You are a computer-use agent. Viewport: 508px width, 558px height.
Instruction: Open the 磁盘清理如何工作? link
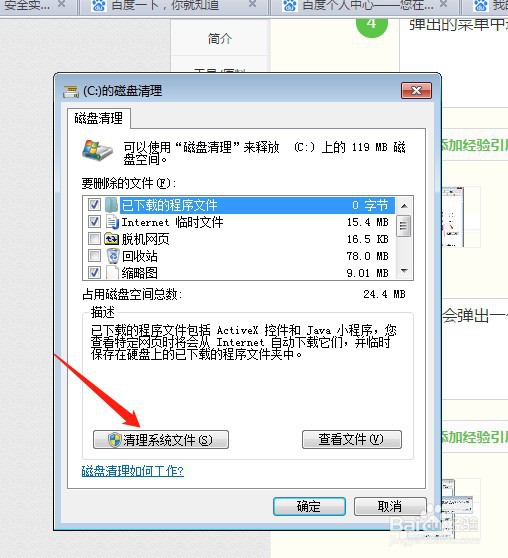click(132, 471)
